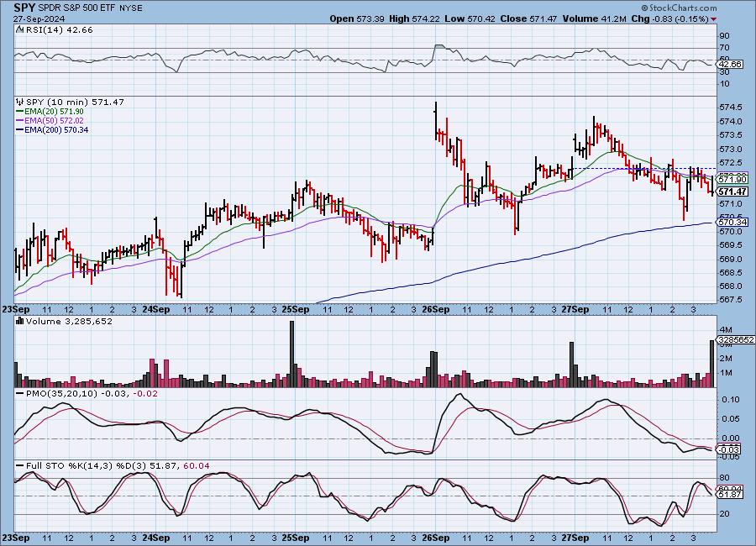Viewport: 756px width, 546px height.
Task: Select the bold SPY ticker title
Action: point(24,8)
